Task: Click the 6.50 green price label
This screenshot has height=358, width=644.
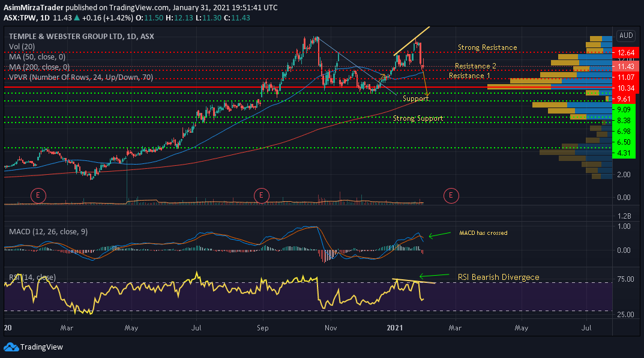Action: 624,142
